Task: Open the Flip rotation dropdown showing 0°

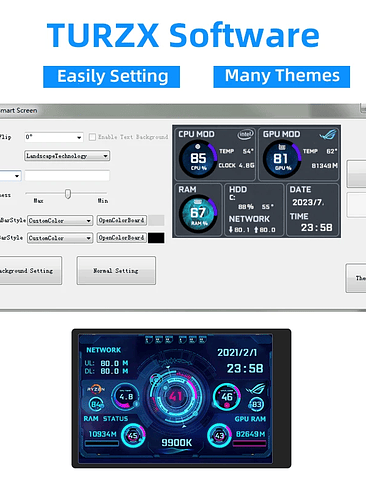Action: 54,137
